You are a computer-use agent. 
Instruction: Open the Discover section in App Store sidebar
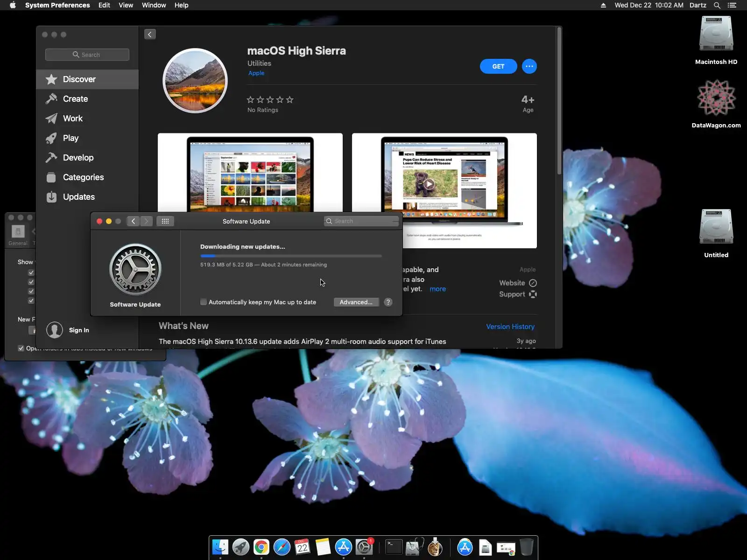pyautogui.click(x=87, y=79)
